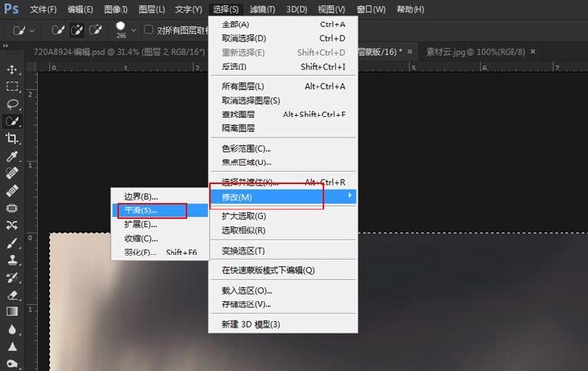Viewport: 588px width, 371px height.
Task: Choose 新建 3D 模型(3) item
Action: 283,324
